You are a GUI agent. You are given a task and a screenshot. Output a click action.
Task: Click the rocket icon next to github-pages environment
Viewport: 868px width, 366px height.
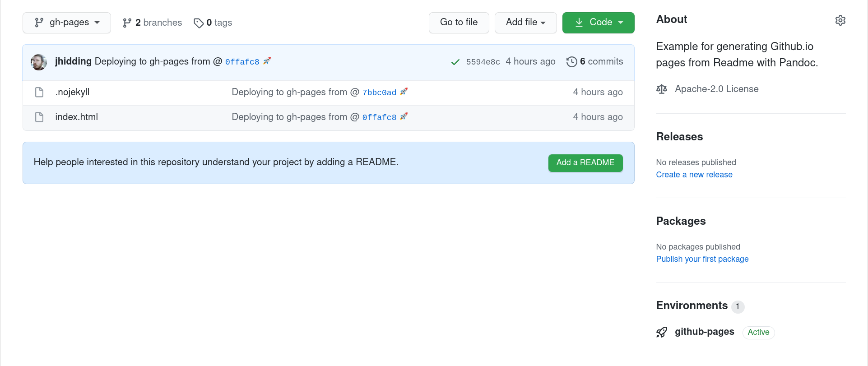(661, 332)
